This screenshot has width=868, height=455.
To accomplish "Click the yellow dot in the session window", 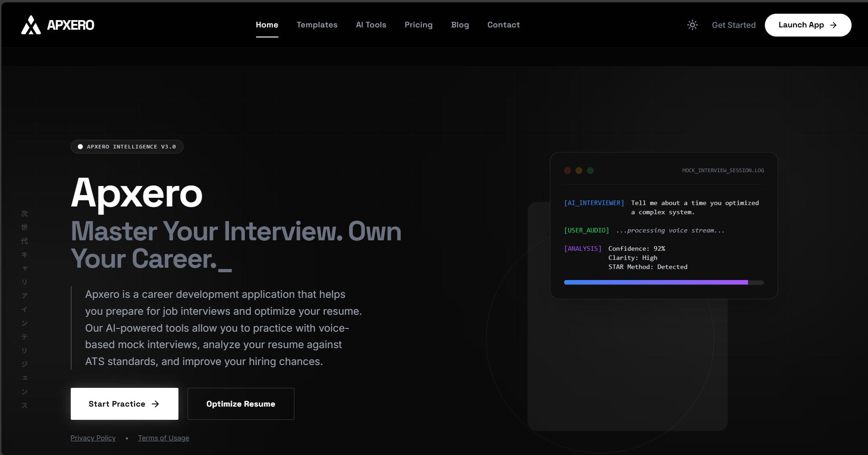I will 579,170.
